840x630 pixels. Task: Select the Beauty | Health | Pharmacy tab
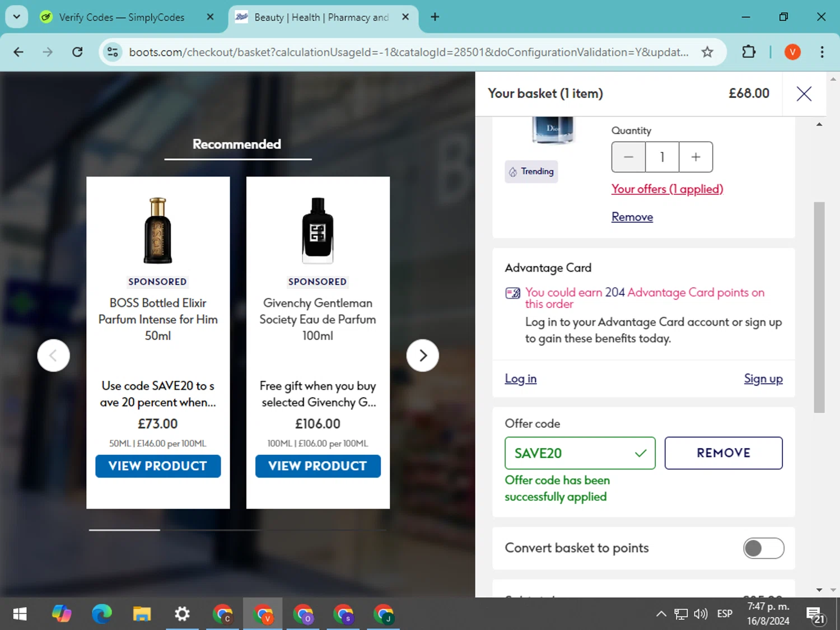tap(321, 17)
